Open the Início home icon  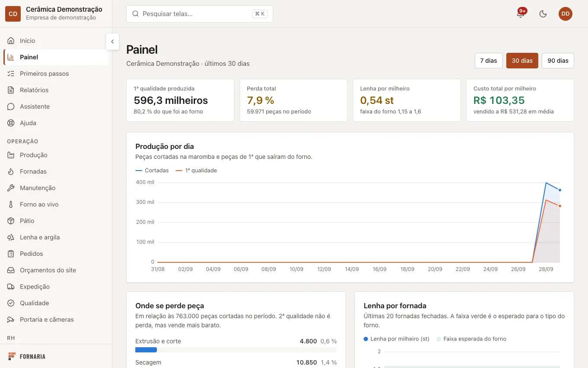click(x=11, y=41)
